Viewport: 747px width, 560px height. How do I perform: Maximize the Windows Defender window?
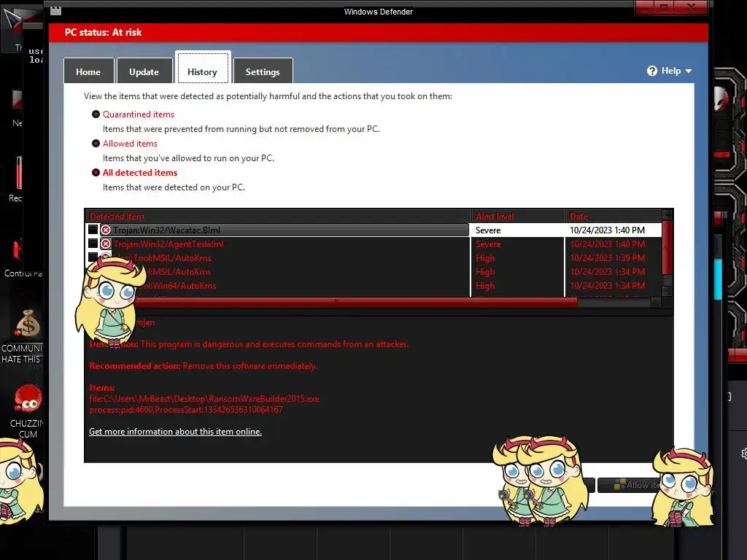tap(664, 7)
